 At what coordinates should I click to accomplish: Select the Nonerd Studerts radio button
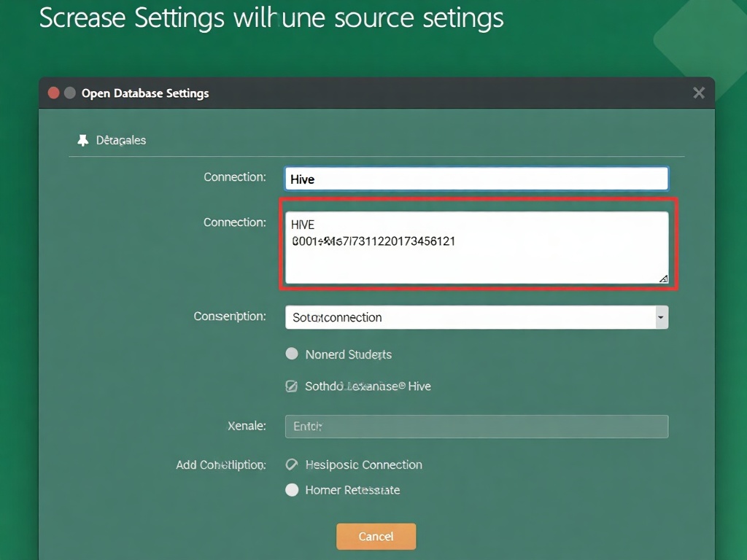pyautogui.click(x=292, y=354)
